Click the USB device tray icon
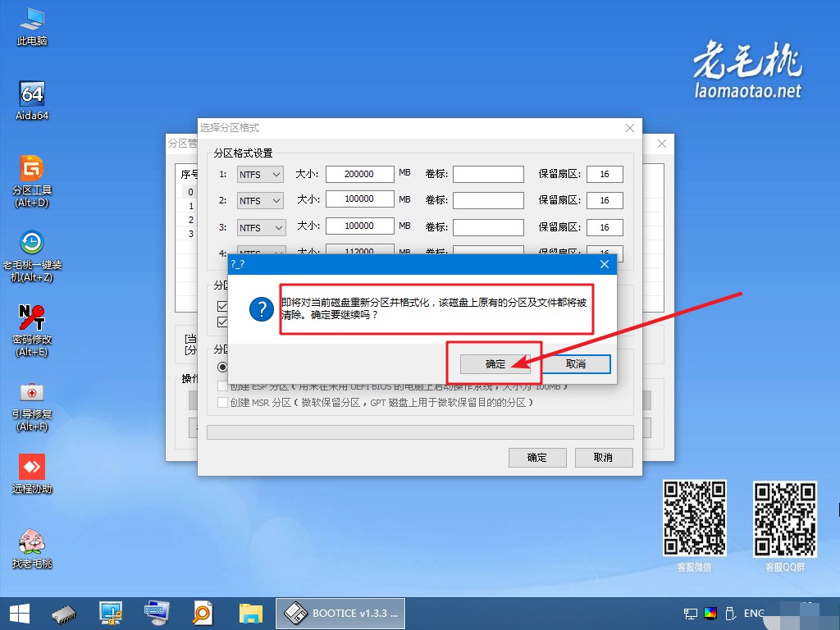Screen dimensions: 840x630 pos(729,614)
